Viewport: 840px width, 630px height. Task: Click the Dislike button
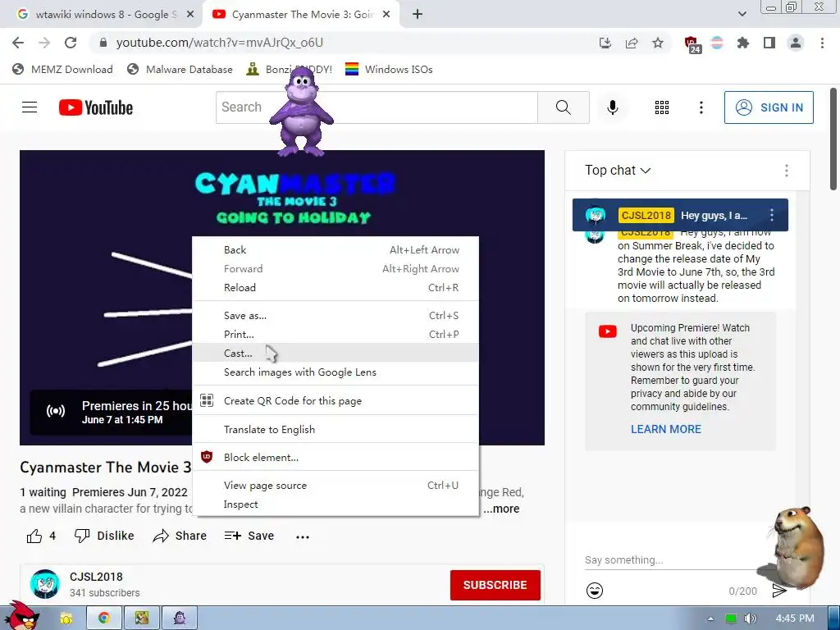104,536
